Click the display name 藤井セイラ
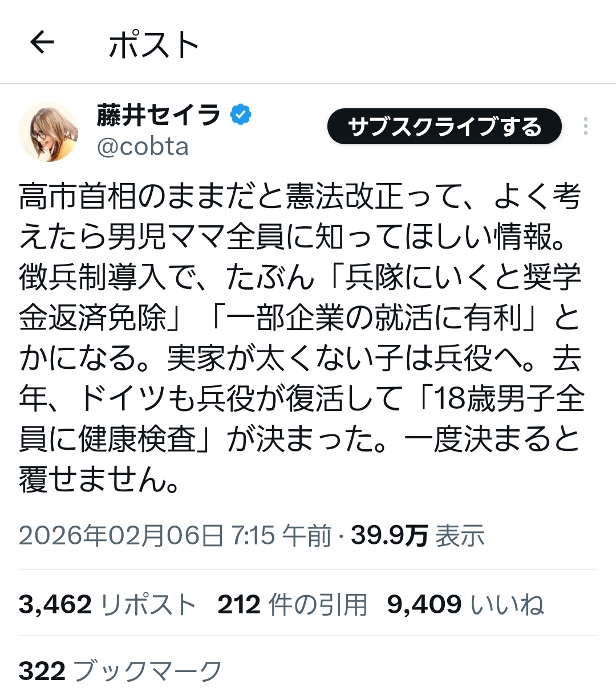 click(x=159, y=115)
